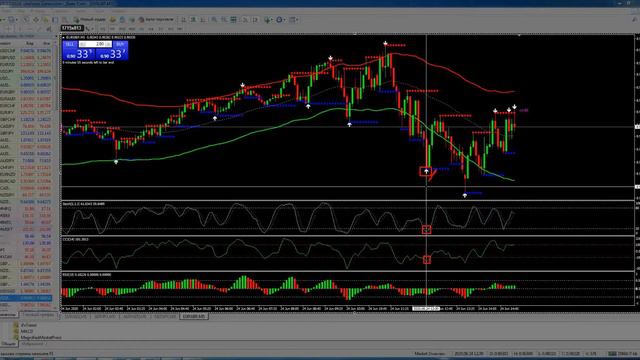
Task: Tile chart windows with grid icon
Action: 233,20
